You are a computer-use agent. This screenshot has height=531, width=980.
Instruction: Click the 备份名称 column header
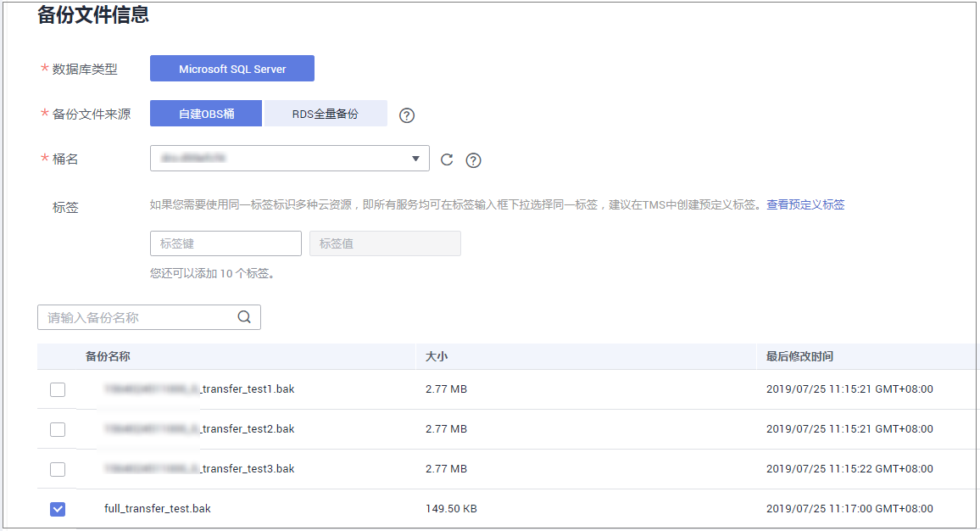tap(108, 356)
